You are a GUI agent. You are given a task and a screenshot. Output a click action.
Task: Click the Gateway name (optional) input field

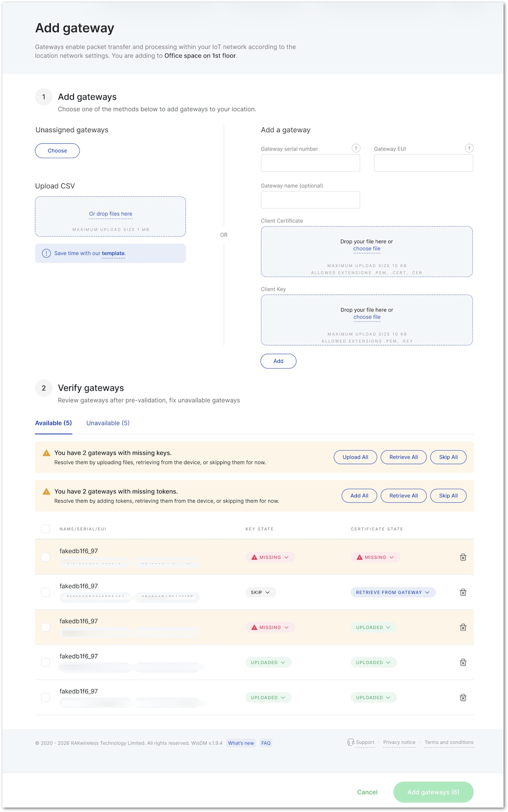[x=310, y=200]
